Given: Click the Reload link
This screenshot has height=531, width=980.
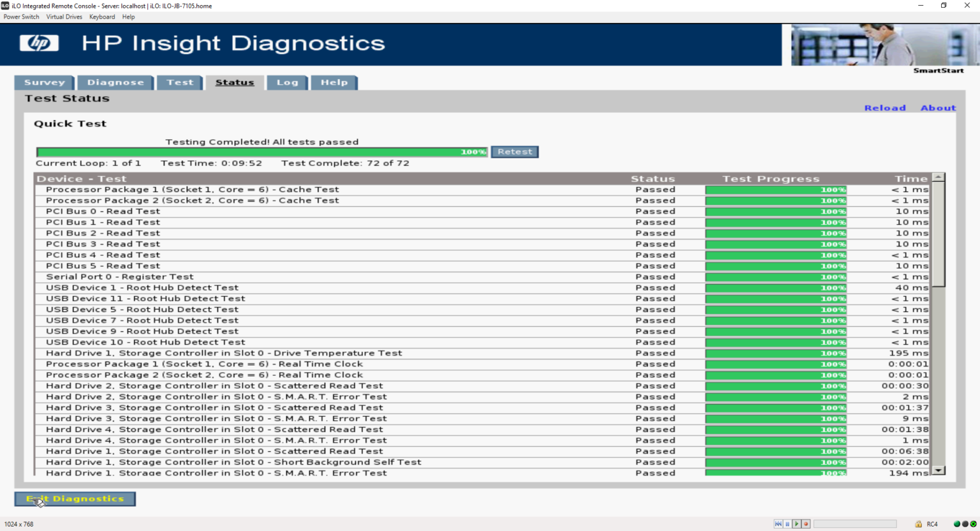Looking at the screenshot, I should (x=885, y=107).
